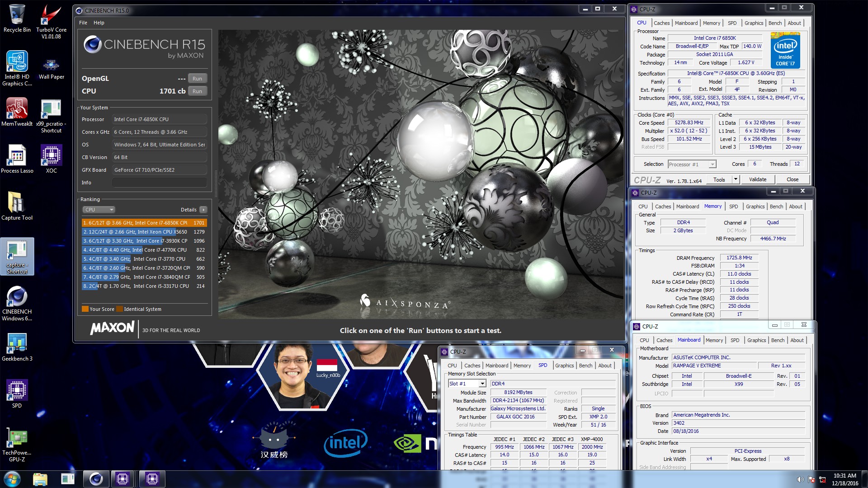Screen dimensions: 868x488
Task: Switch to Caches tab in CPU-Z SPD window
Action: (x=472, y=366)
